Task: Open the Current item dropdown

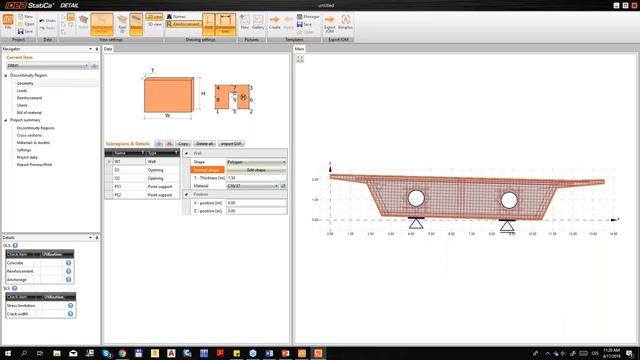Action: (x=47, y=66)
